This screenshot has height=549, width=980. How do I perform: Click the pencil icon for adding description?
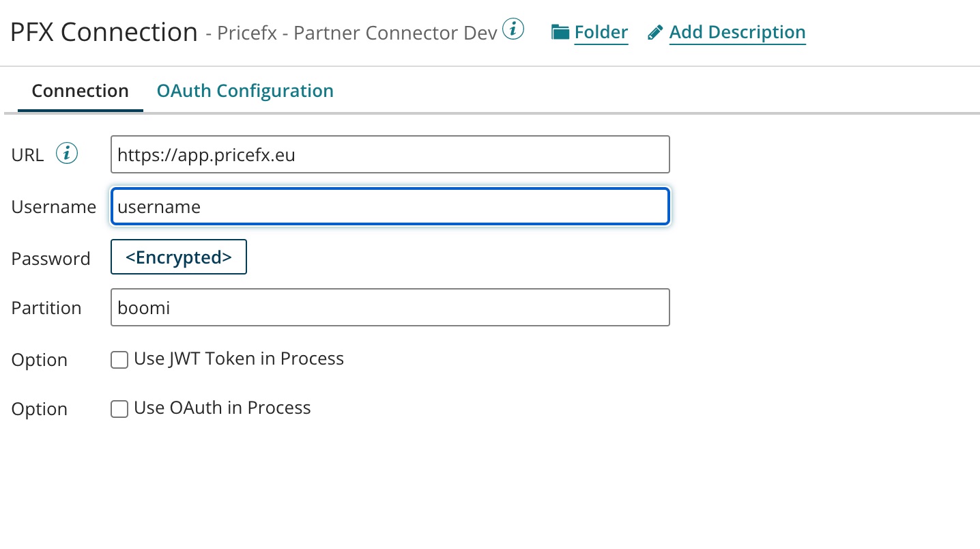655,32
